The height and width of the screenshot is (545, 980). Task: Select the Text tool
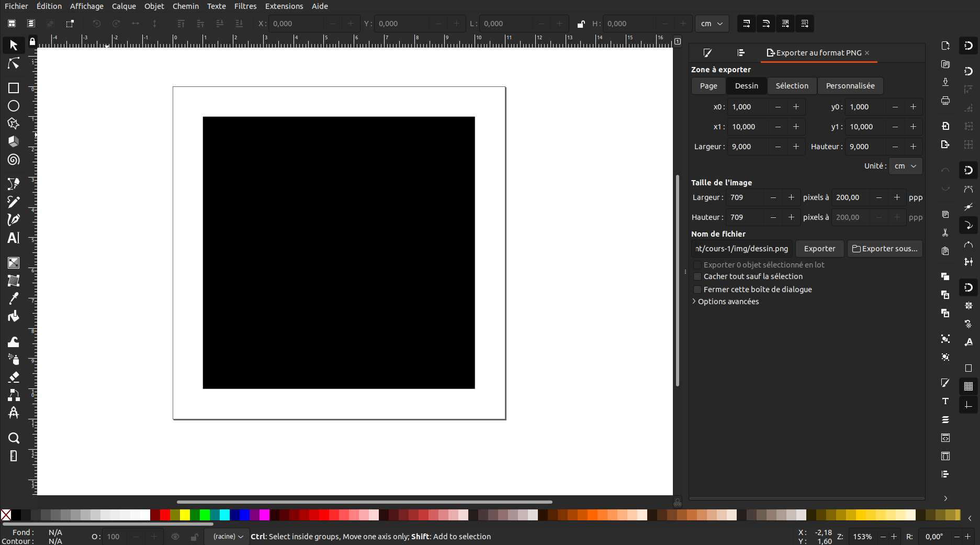(x=14, y=238)
